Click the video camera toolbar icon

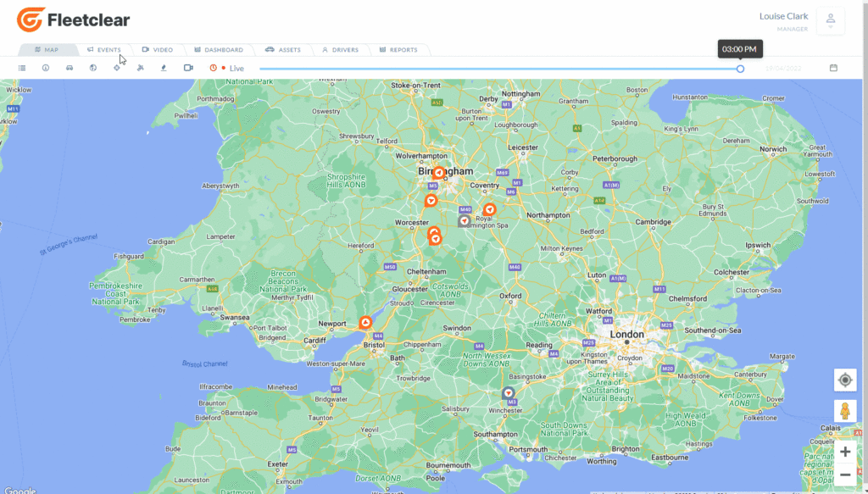[188, 68]
